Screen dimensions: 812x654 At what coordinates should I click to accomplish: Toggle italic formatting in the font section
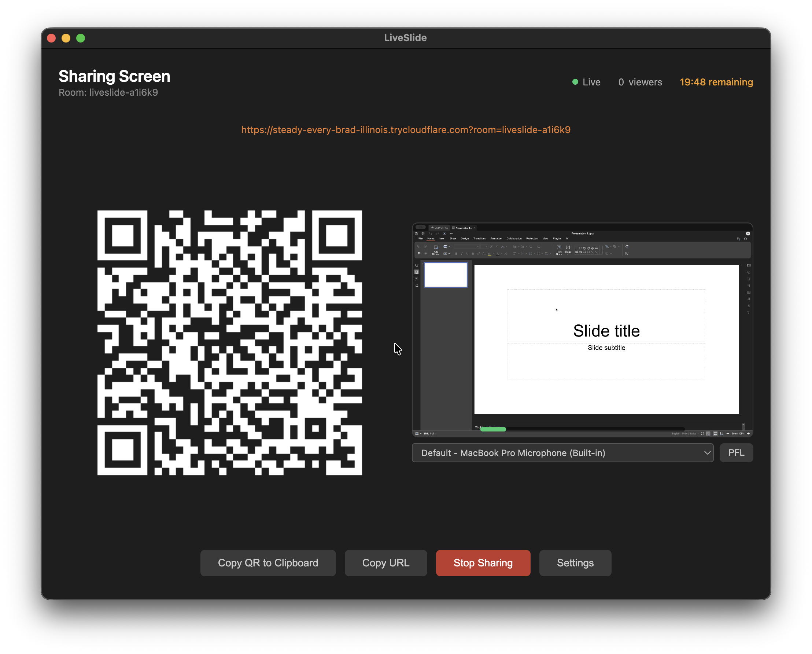(x=462, y=254)
